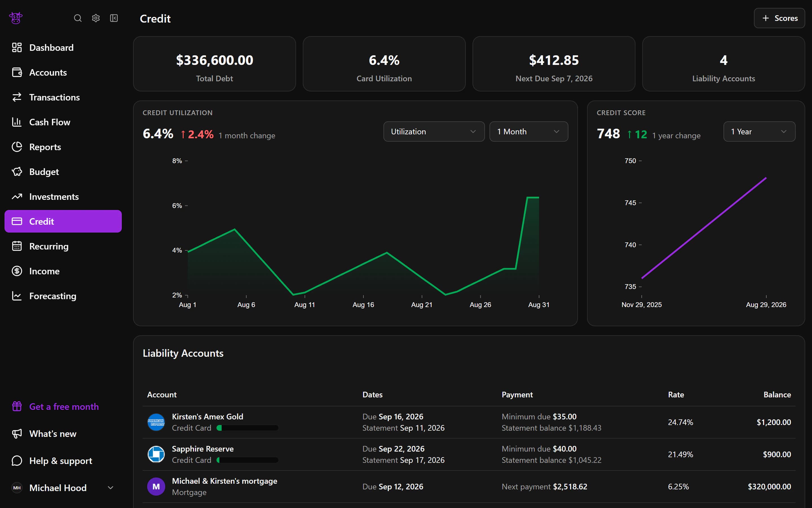The height and width of the screenshot is (508, 812).
Task: Click the American Express logo icon
Action: coord(156,422)
